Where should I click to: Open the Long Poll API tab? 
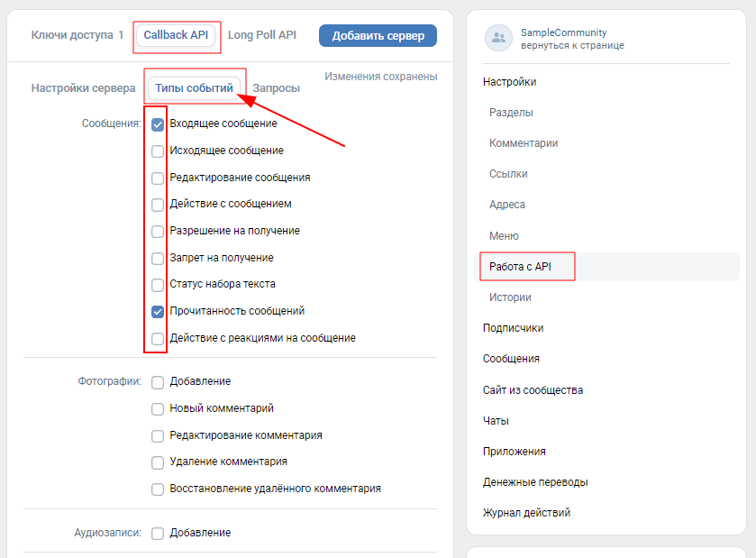(x=262, y=35)
